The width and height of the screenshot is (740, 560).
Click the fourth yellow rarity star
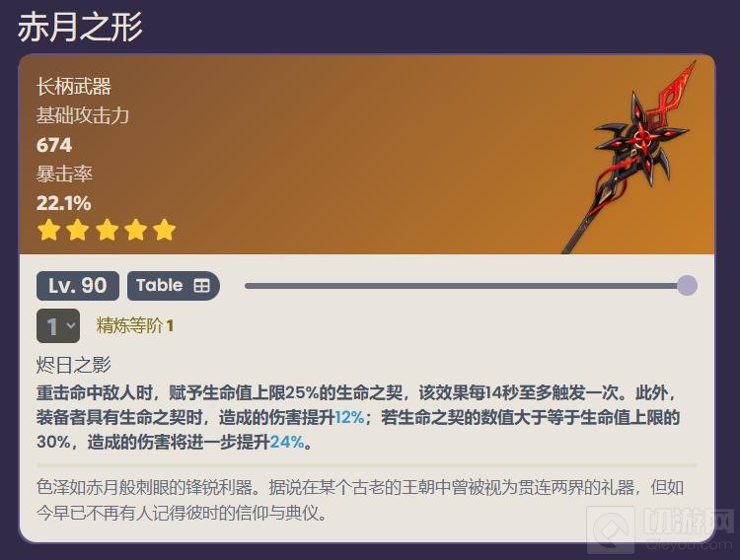(136, 231)
